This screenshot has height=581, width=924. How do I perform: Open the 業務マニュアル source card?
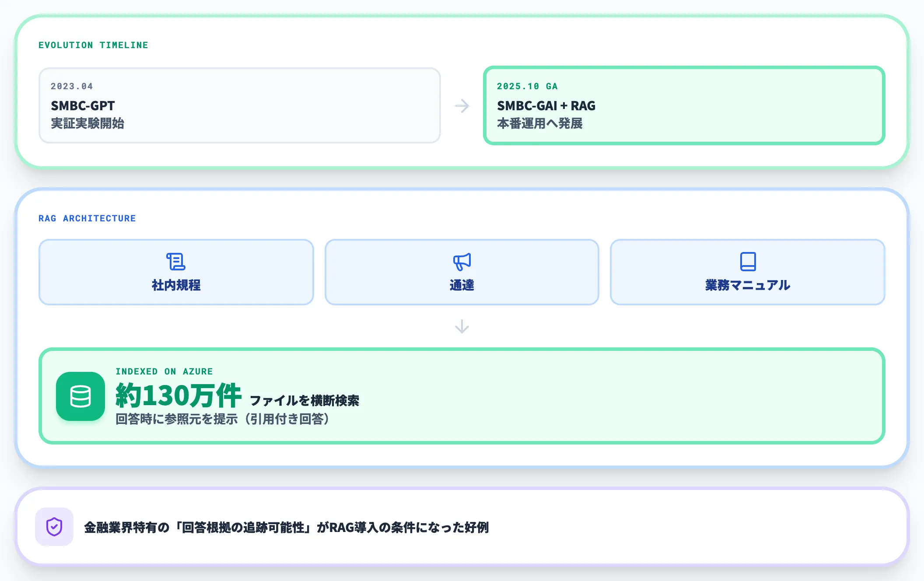pyautogui.click(x=748, y=272)
